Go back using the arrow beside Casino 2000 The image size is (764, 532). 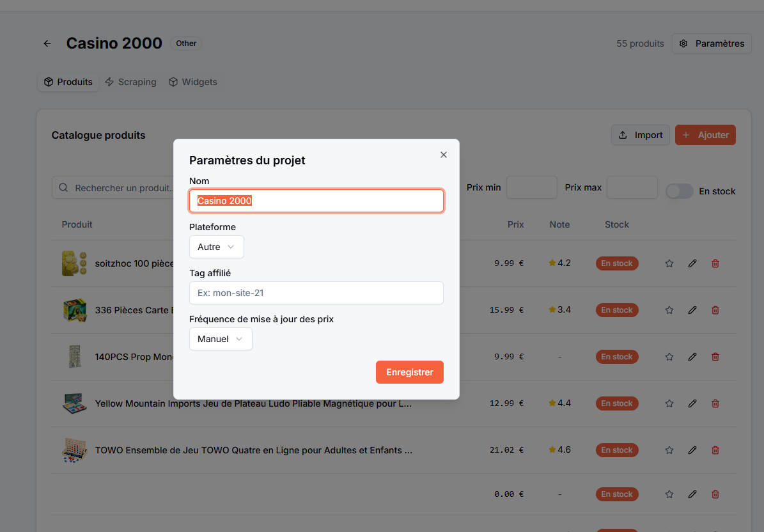click(47, 43)
